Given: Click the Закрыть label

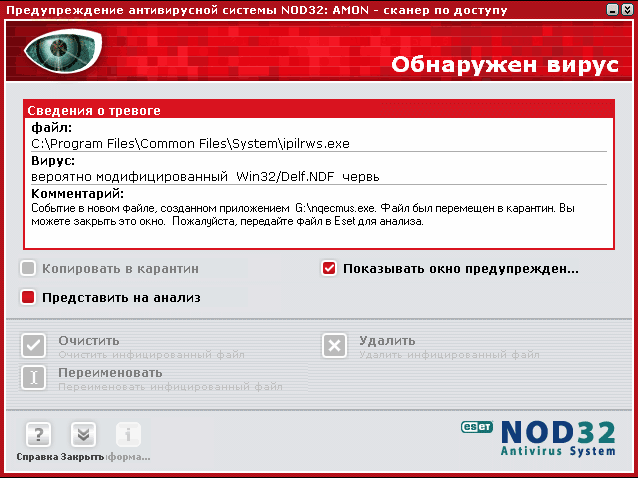Looking at the screenshot, I should click(x=83, y=457).
